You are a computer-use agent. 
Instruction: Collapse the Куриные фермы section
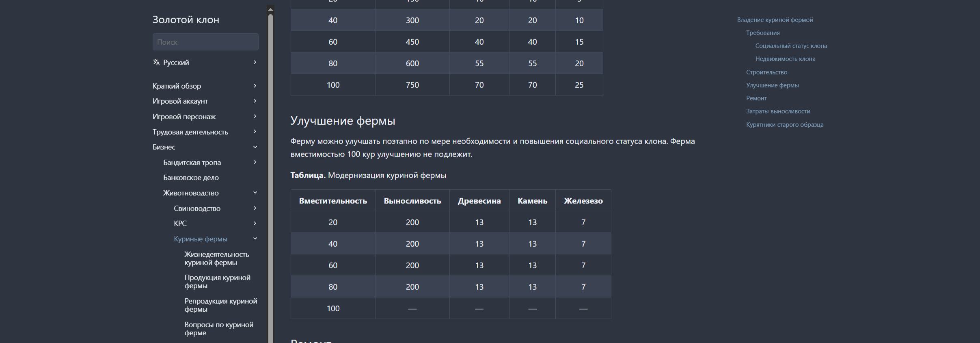click(255, 239)
